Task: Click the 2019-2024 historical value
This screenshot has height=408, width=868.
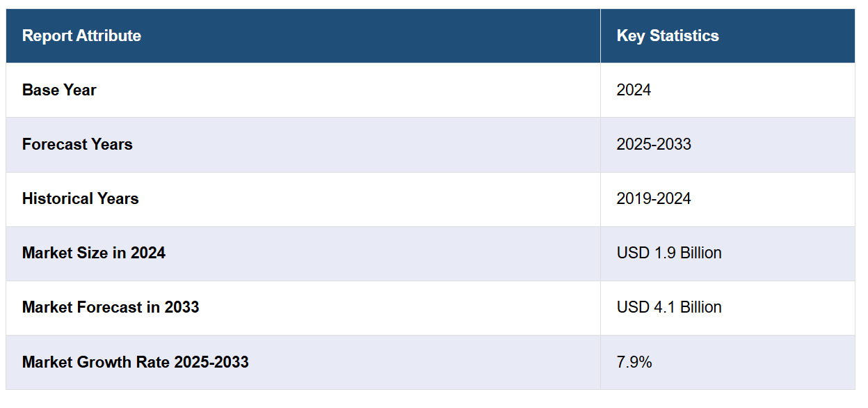Action: point(654,198)
